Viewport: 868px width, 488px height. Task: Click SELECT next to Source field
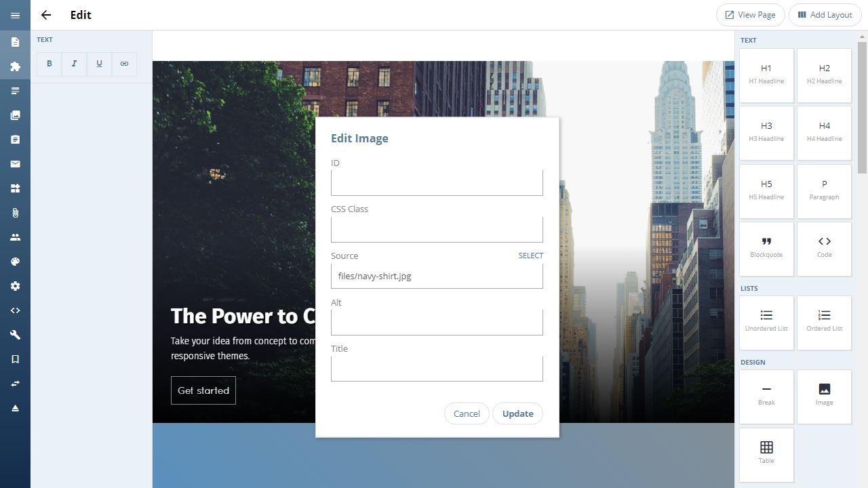(x=531, y=256)
